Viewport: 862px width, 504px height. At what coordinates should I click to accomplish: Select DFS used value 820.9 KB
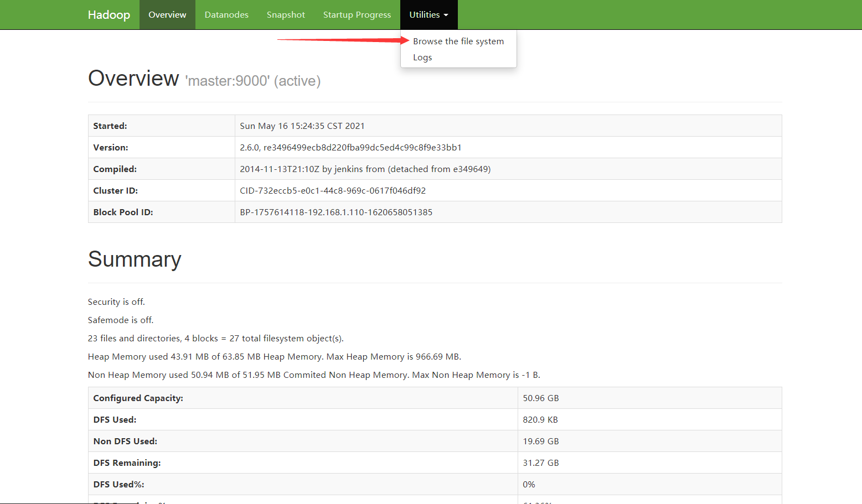click(540, 420)
